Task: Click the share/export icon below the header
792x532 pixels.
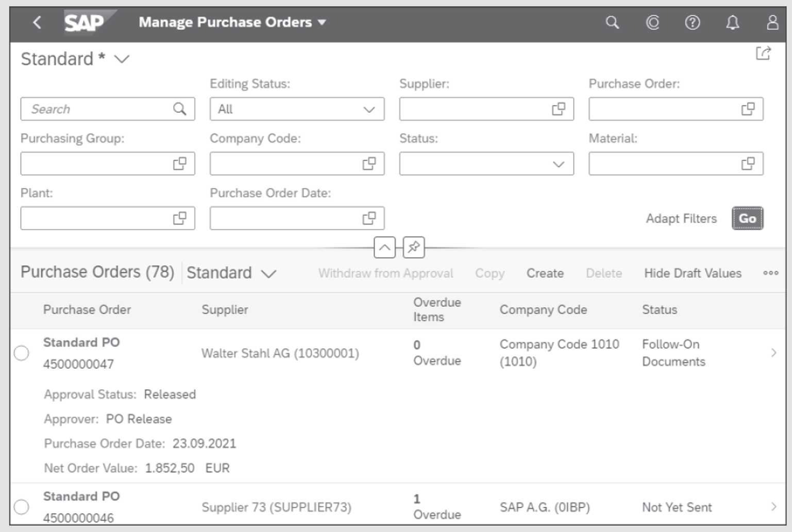Action: point(763,51)
